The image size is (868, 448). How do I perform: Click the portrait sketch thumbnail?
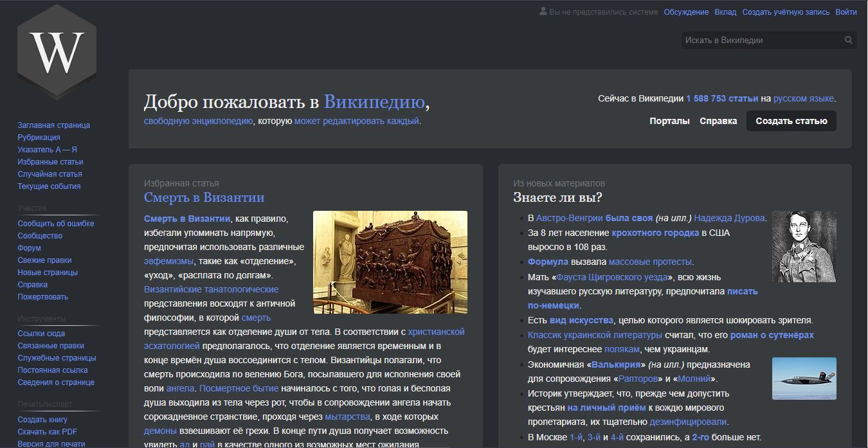tap(804, 246)
